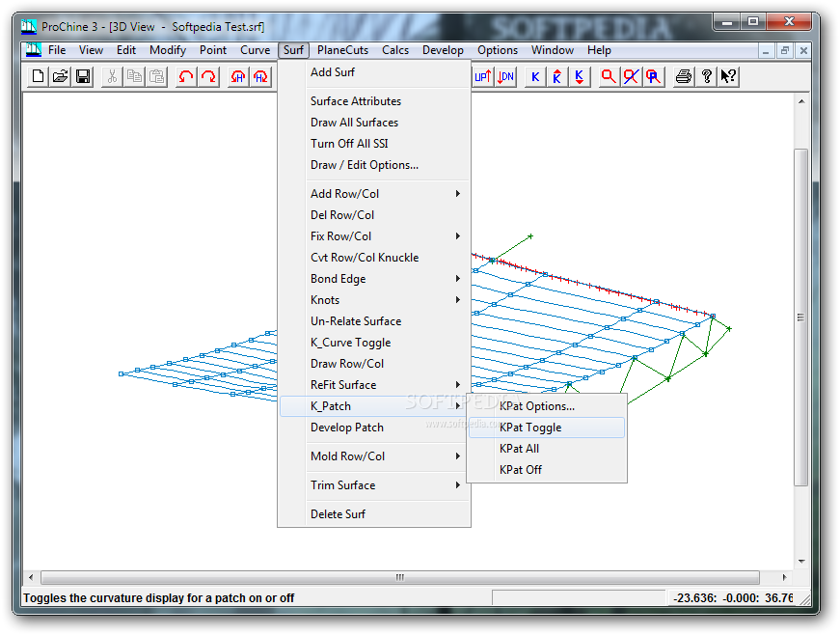The height and width of the screenshot is (635, 840).
Task: Open the File menu
Action: tap(57, 50)
